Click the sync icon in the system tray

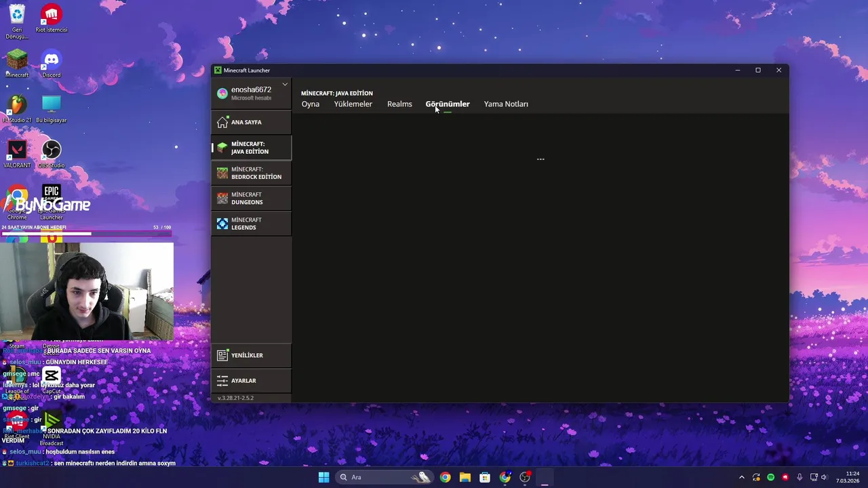pos(756,477)
